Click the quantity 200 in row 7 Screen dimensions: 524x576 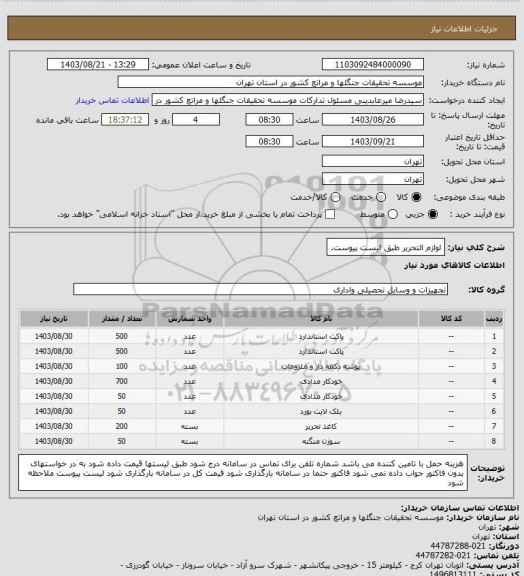pos(122,426)
